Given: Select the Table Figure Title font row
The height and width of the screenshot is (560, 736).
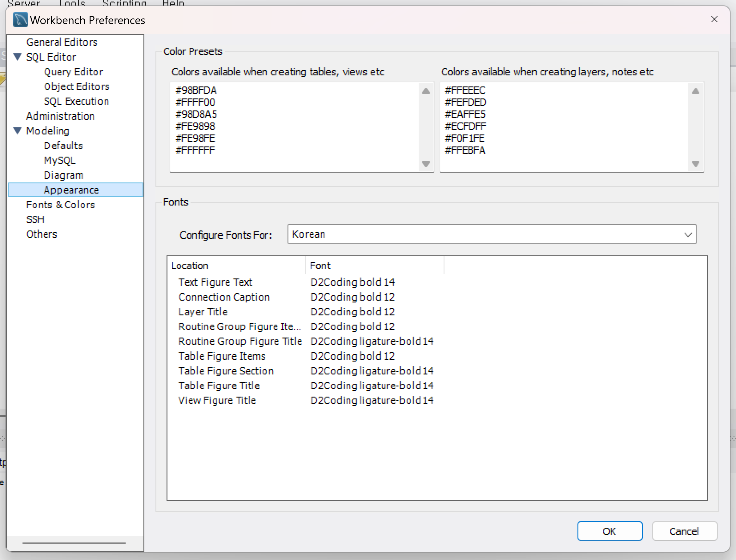Looking at the screenshot, I should coord(219,386).
